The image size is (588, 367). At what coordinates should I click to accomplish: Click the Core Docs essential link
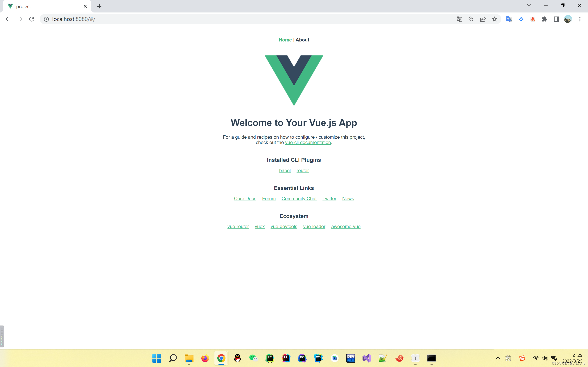(x=245, y=198)
